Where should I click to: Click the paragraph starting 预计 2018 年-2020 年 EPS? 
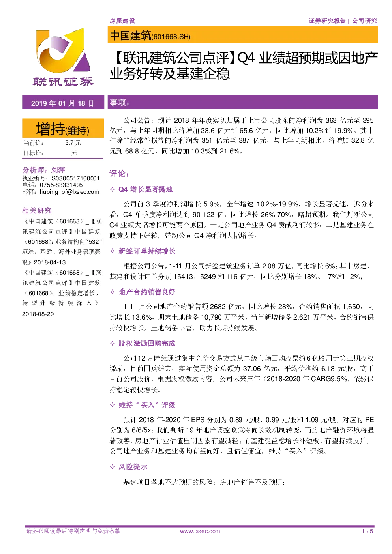click(242, 435)
